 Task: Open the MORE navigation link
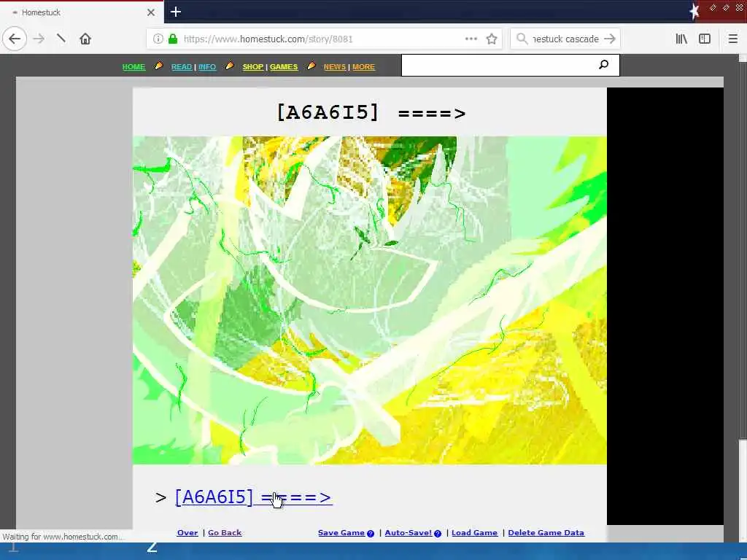pyautogui.click(x=363, y=66)
